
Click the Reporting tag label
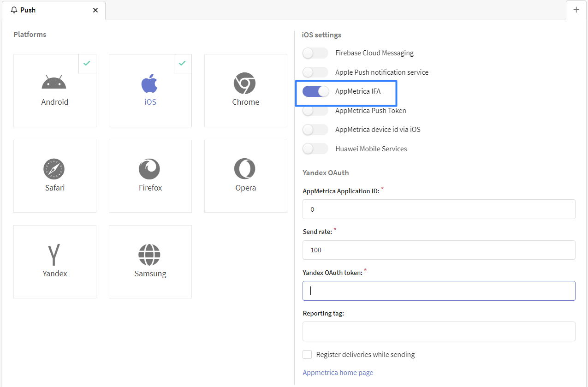pos(323,313)
